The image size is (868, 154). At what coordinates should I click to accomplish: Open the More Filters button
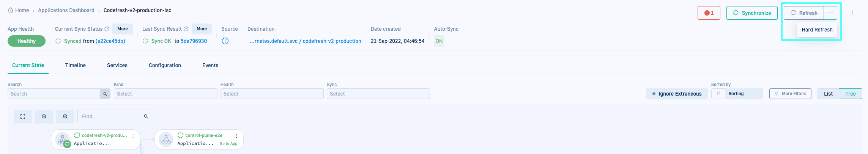tap(790, 94)
